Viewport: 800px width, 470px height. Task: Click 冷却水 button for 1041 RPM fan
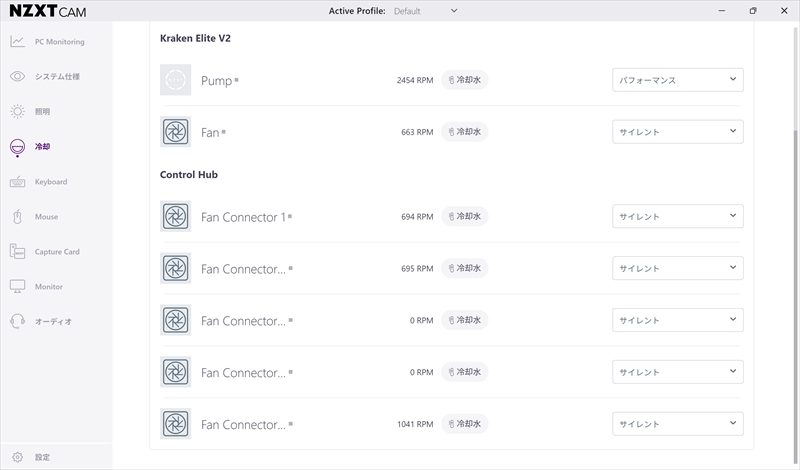tap(465, 424)
